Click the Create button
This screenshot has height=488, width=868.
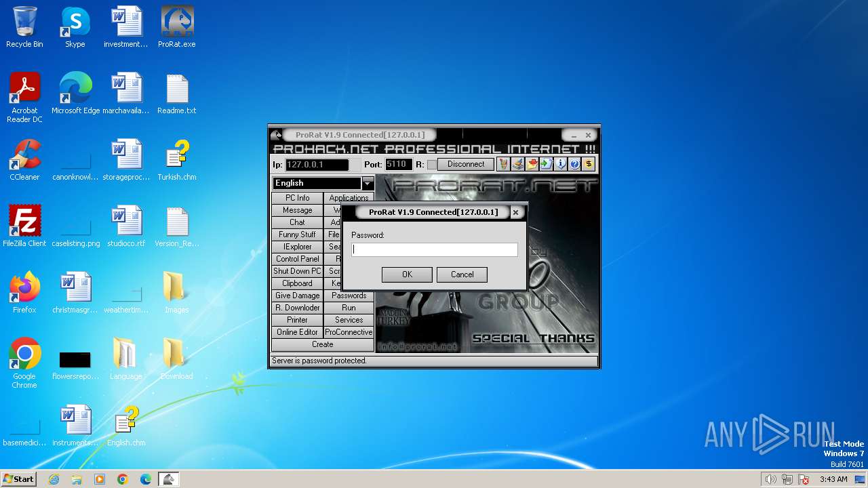coord(323,344)
